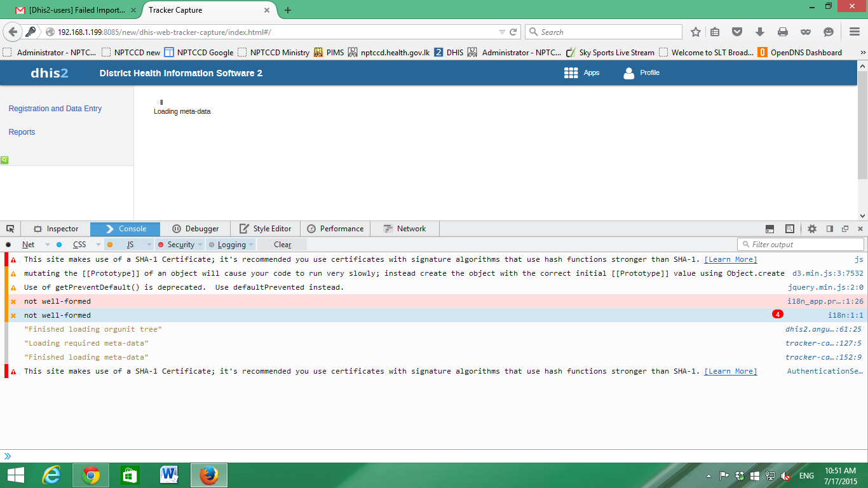Open the PIMS bookmark

[329, 53]
